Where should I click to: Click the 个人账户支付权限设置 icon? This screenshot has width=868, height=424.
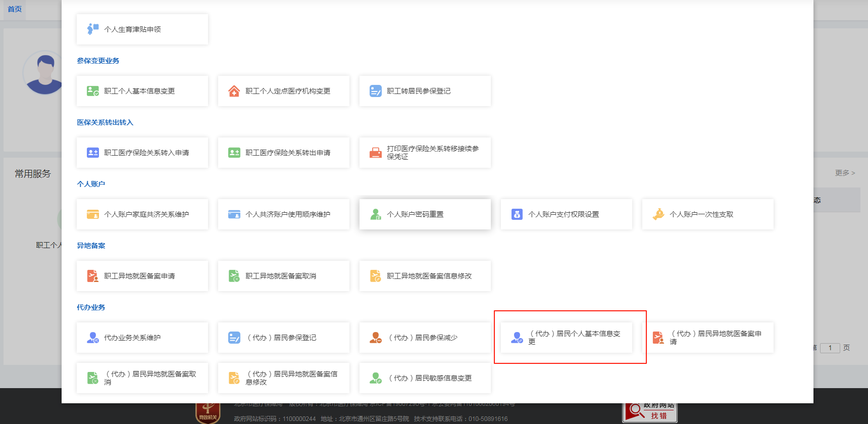coord(517,214)
